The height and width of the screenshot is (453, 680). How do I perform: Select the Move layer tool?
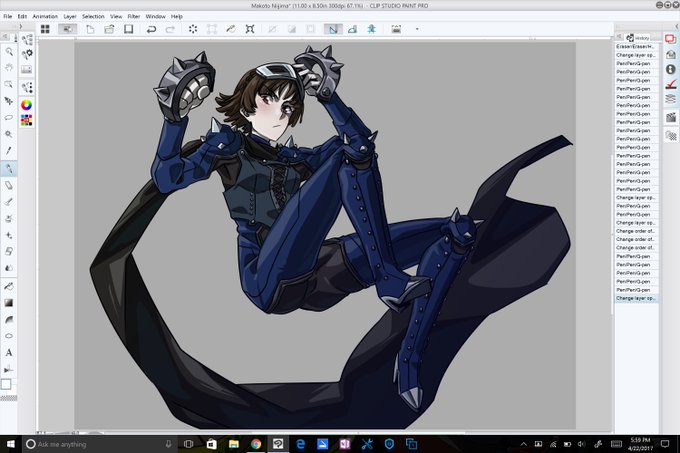(9, 101)
